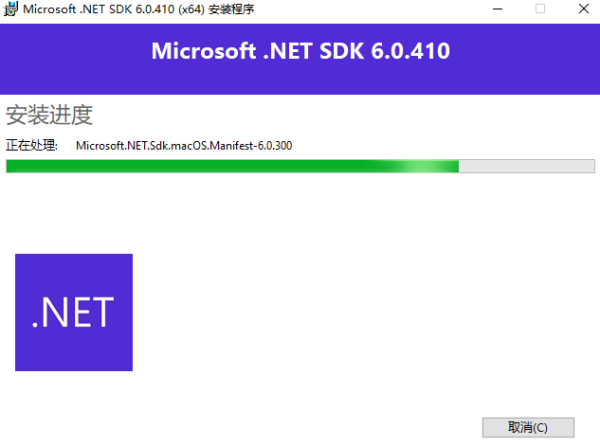Viewport: 600px width, 446px height.
Task: Click the blank white area beside the .NET logo
Action: pos(344,306)
